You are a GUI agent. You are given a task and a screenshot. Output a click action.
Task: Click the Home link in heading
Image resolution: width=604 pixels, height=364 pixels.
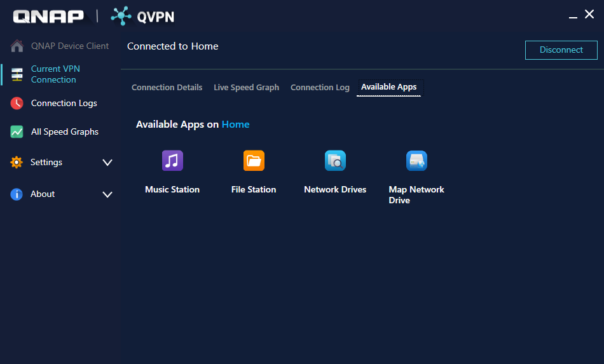(x=235, y=125)
